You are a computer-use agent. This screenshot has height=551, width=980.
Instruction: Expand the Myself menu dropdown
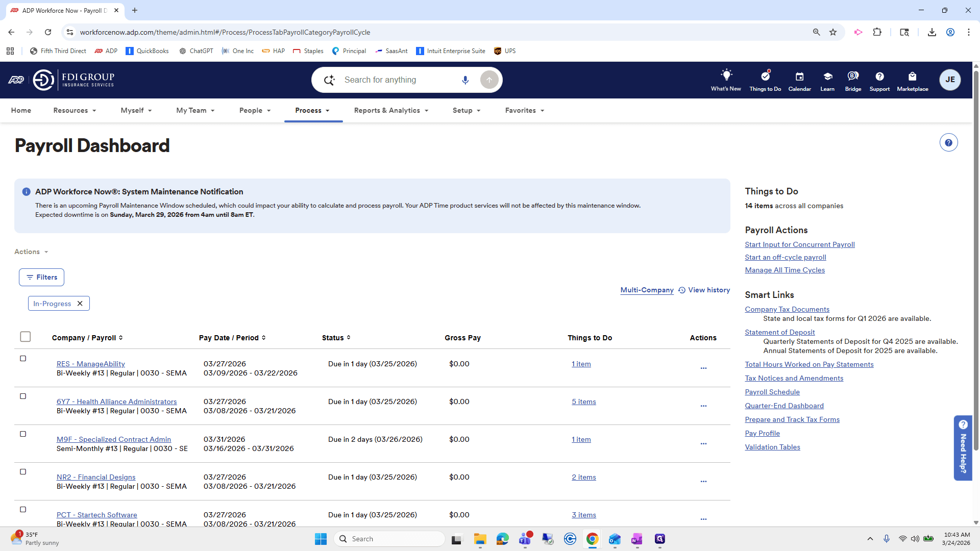tap(136, 111)
